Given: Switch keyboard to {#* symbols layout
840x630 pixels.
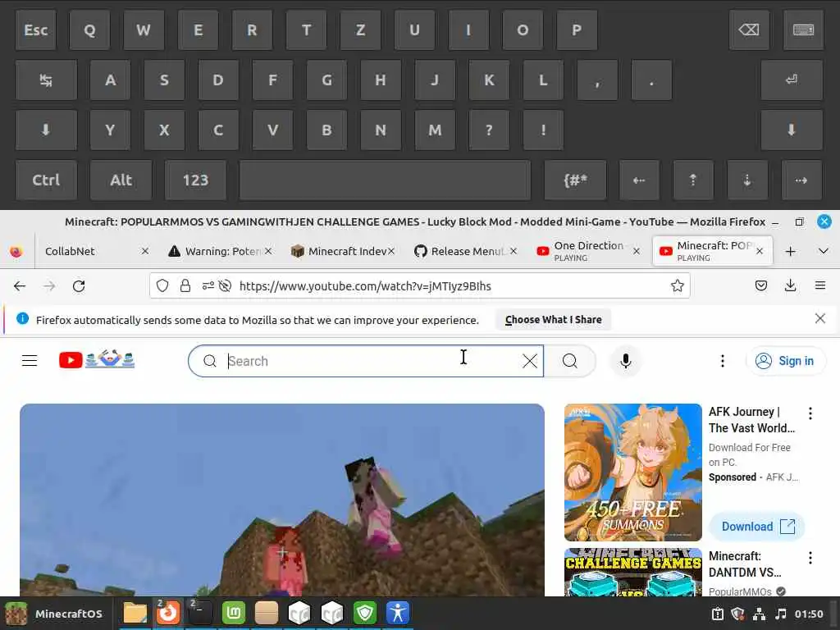Looking at the screenshot, I should click(x=575, y=180).
